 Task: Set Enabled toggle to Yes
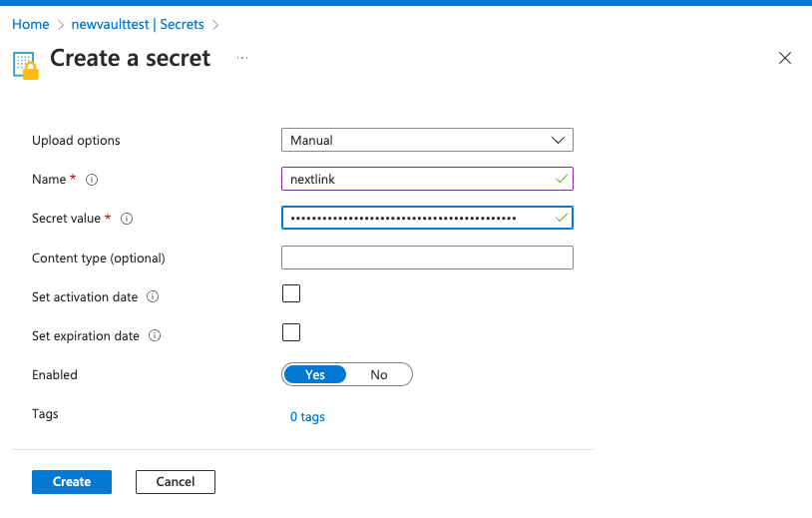pyautogui.click(x=315, y=374)
